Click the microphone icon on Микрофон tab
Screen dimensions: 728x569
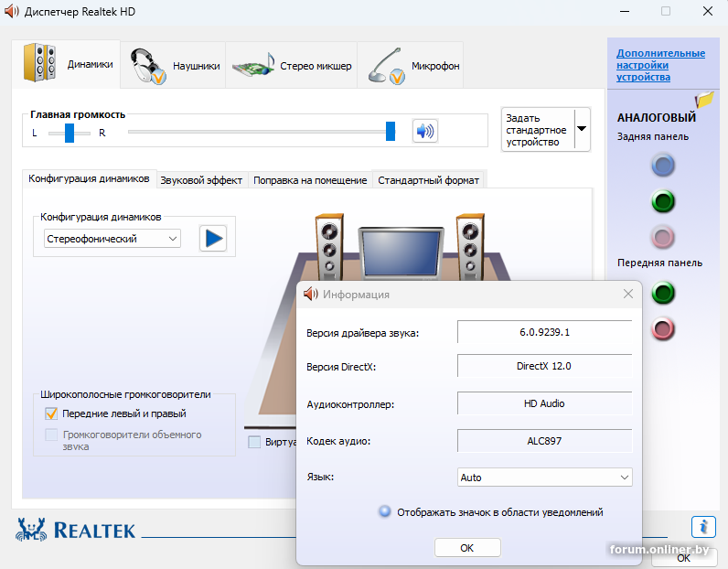click(x=386, y=67)
